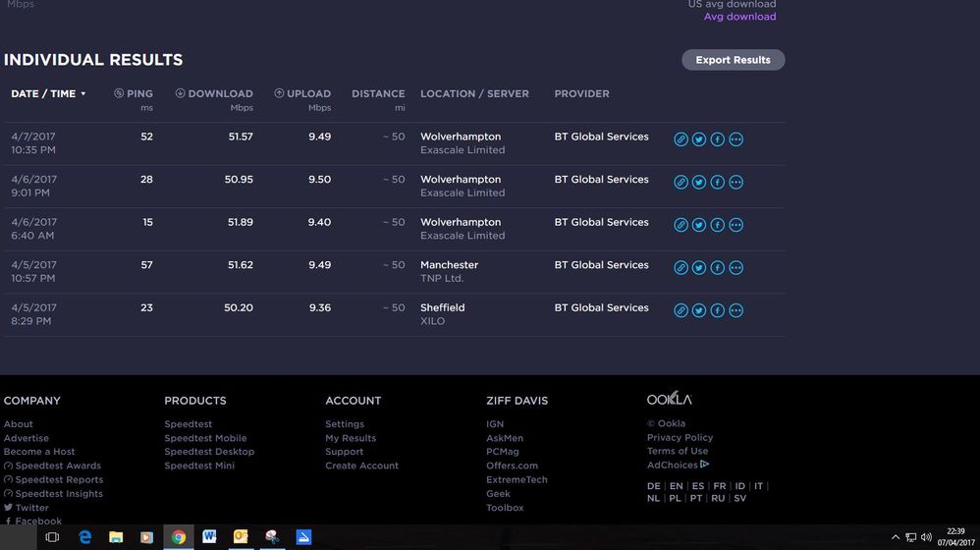Go to My Results link
Screen dimensions: 980x550
pos(351,438)
